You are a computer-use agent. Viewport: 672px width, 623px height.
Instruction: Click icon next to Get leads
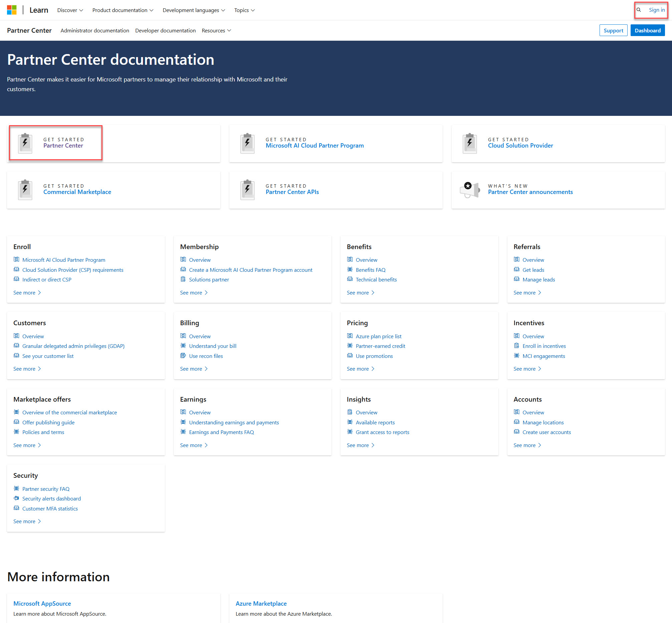coord(517,269)
